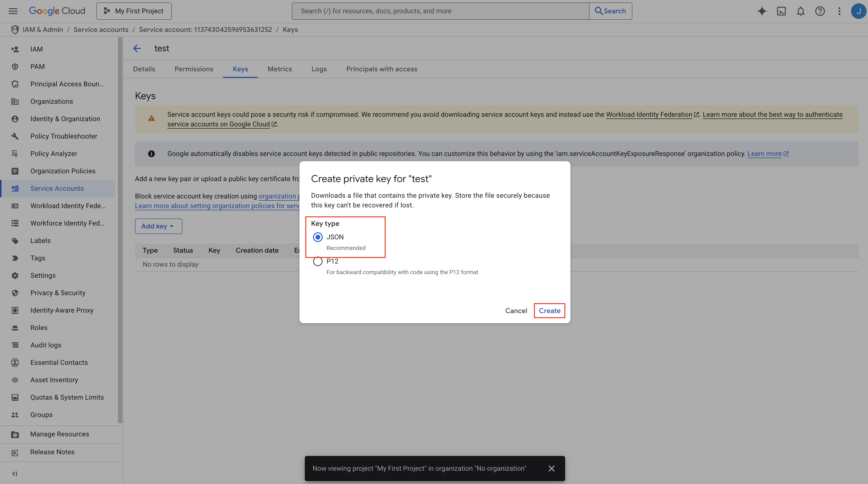
Task: Click the Google Cloud logo
Action: [x=57, y=11]
